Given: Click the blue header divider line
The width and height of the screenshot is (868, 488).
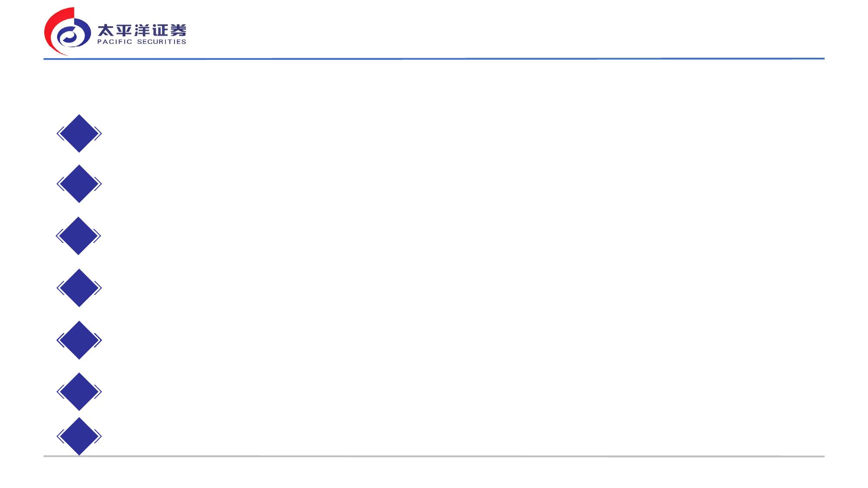Looking at the screenshot, I should tap(434, 59).
